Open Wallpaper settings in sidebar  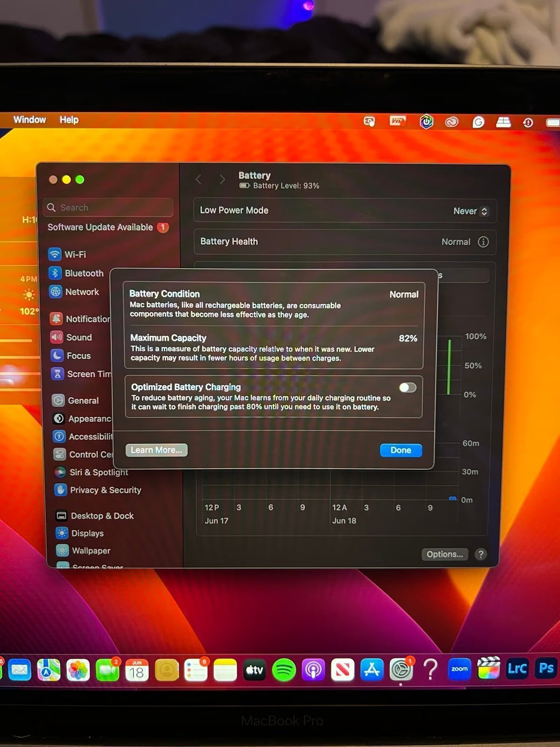(90, 551)
